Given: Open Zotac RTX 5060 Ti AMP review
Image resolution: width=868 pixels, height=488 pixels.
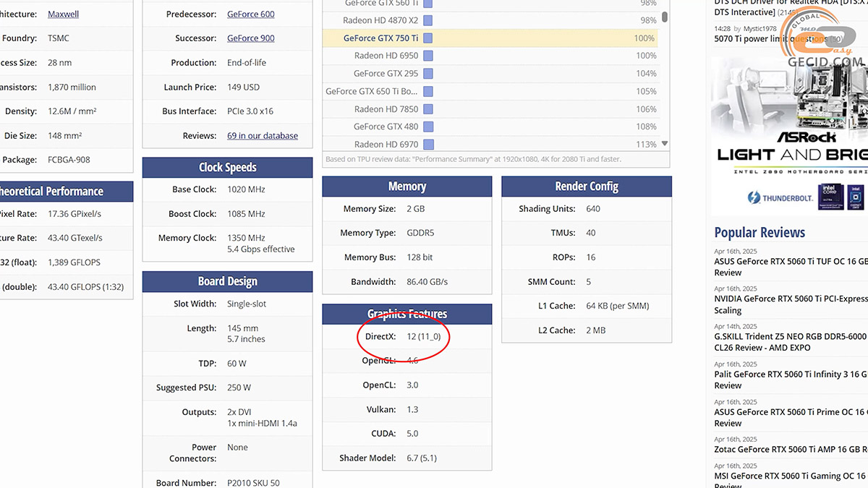Looking at the screenshot, I should click(x=791, y=449).
